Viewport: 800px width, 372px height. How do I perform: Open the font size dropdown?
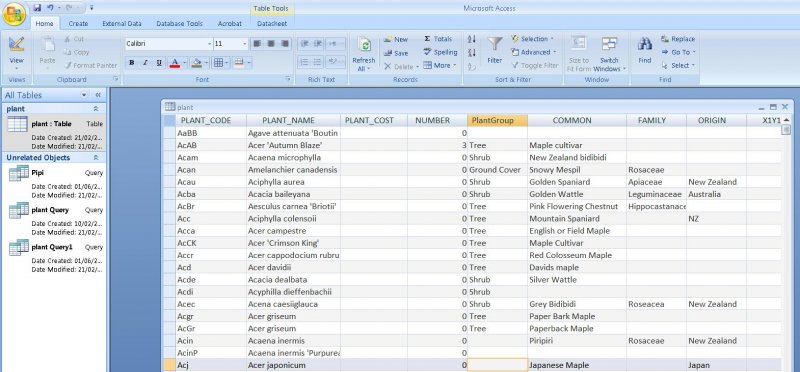point(245,44)
